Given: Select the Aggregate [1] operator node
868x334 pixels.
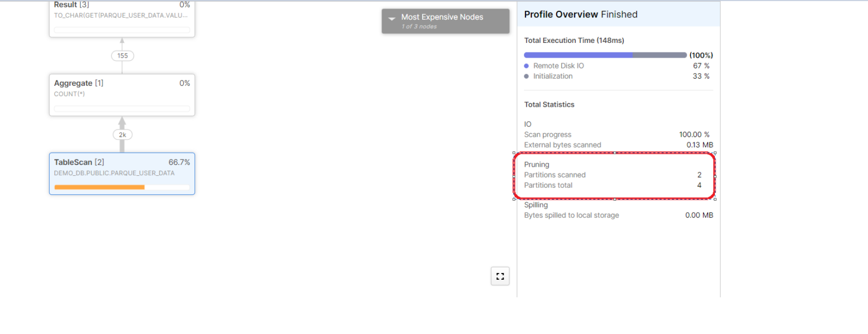Looking at the screenshot, I should [122, 94].
